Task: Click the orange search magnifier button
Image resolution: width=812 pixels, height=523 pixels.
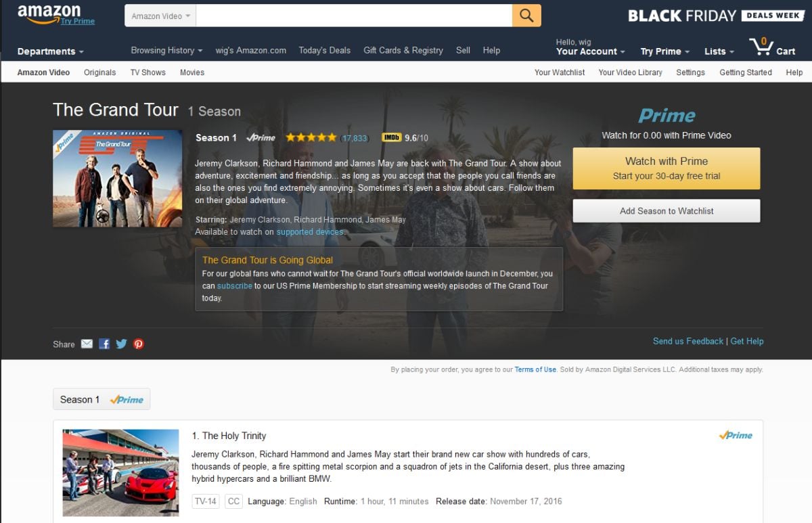Action: pos(526,16)
